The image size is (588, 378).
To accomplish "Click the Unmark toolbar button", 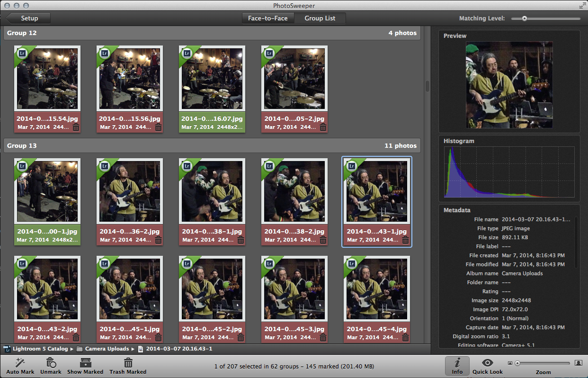I will tap(51, 366).
